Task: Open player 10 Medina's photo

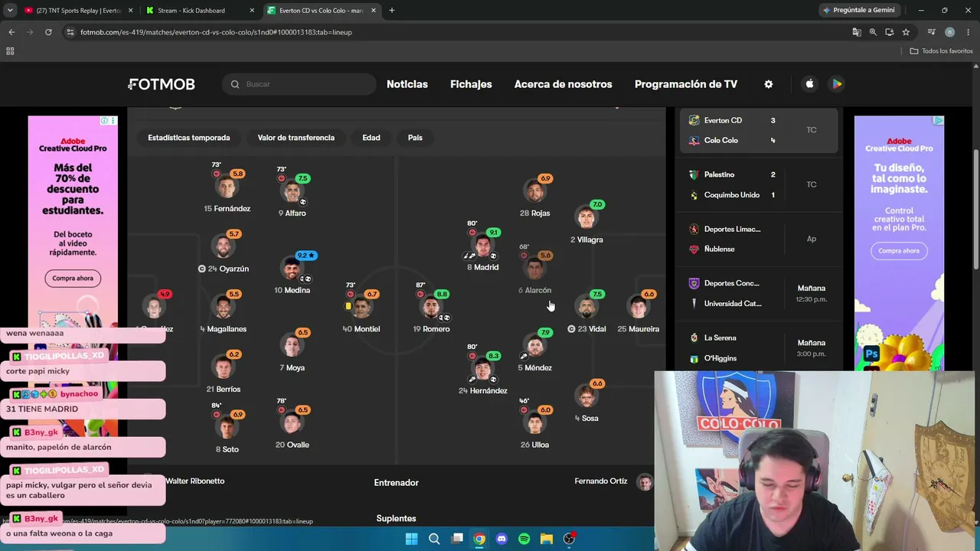Action: [x=292, y=269]
